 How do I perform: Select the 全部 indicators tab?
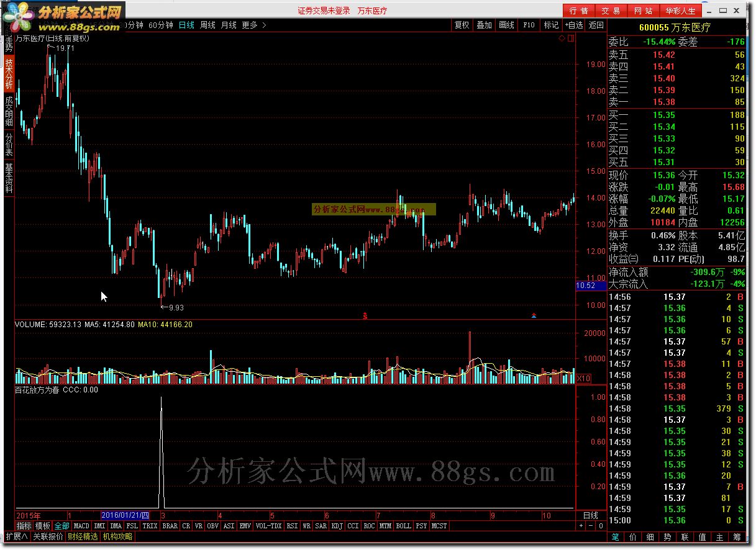[61, 526]
